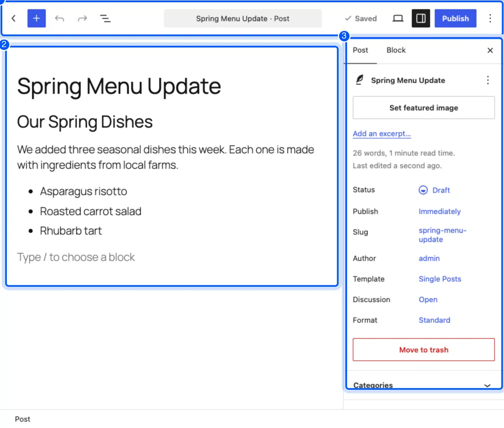Click the feather post icon in sidebar
The width and height of the screenshot is (504, 428).
360,80
